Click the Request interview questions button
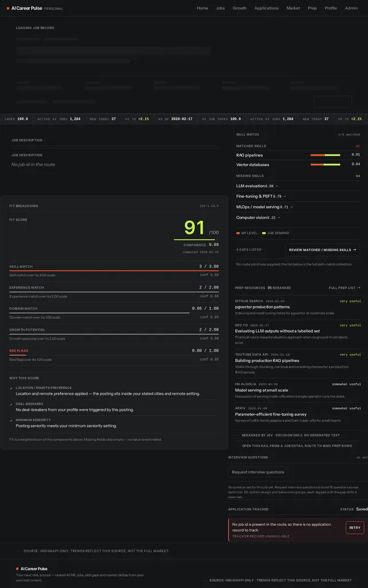Screen dimensions: 368x588 coord(258,472)
